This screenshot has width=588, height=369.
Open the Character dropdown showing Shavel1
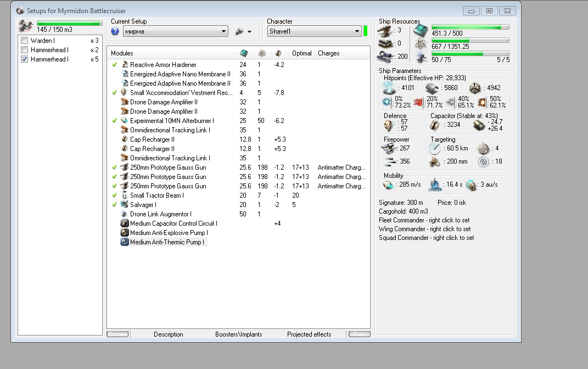[314, 31]
